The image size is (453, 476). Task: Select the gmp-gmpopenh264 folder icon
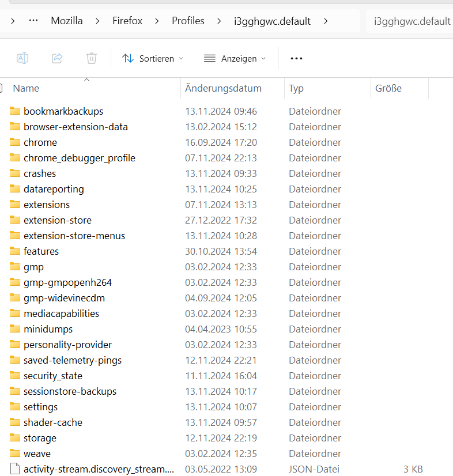15,282
